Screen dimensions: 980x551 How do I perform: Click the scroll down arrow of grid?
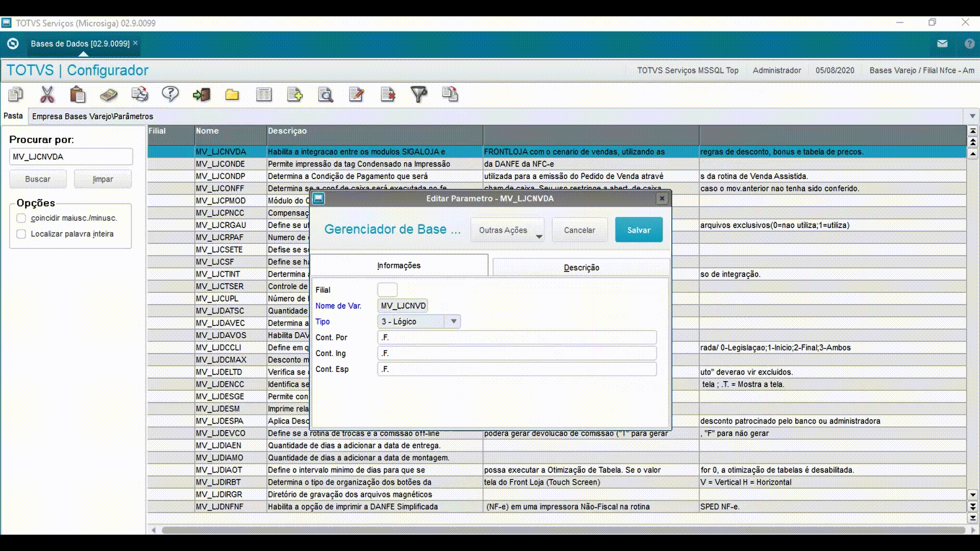click(973, 495)
